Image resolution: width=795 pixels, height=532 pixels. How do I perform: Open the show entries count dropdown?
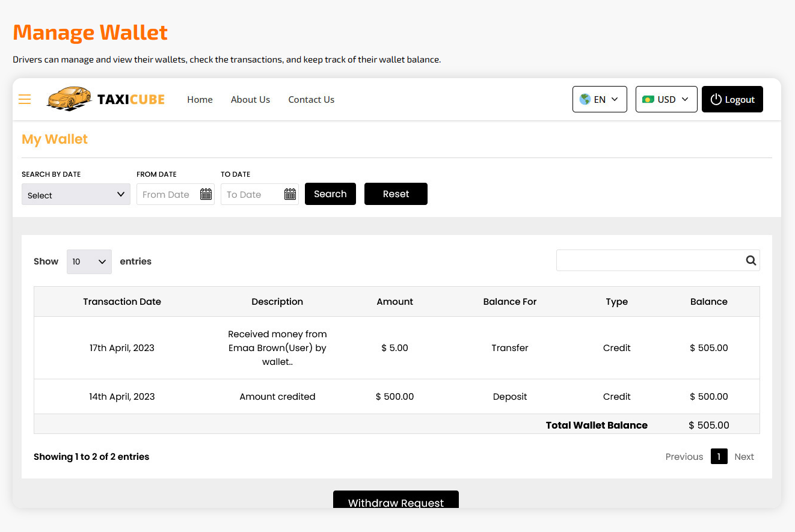(x=89, y=261)
